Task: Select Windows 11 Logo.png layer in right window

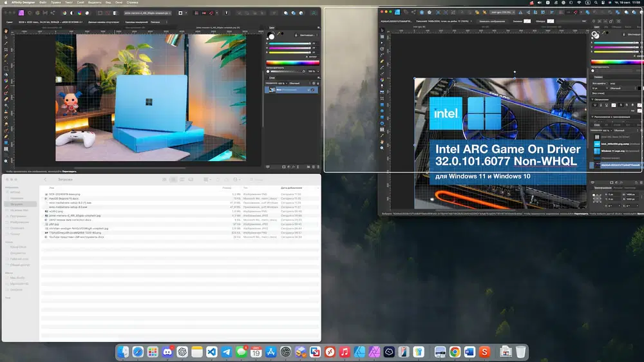Action: click(x=616, y=151)
